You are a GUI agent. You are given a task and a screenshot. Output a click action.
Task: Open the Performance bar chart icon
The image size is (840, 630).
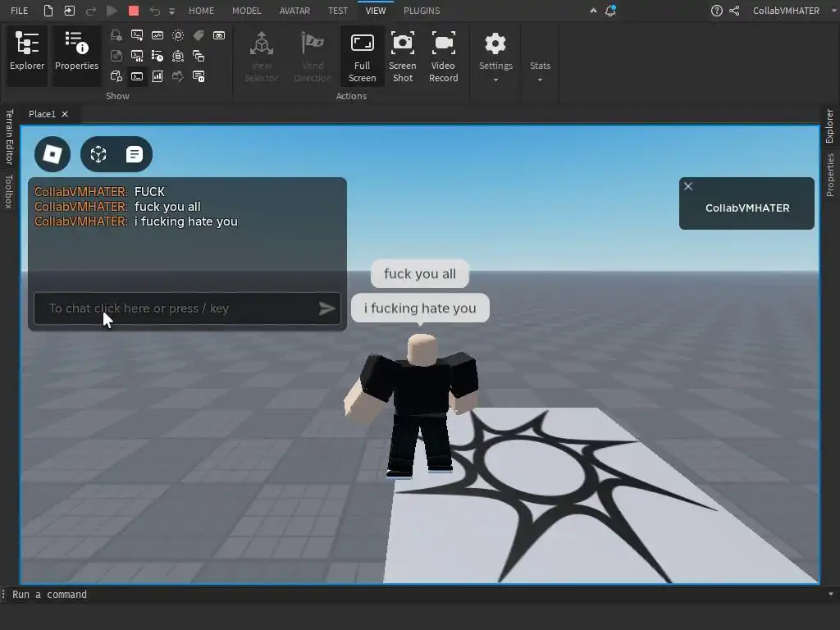coord(157,76)
